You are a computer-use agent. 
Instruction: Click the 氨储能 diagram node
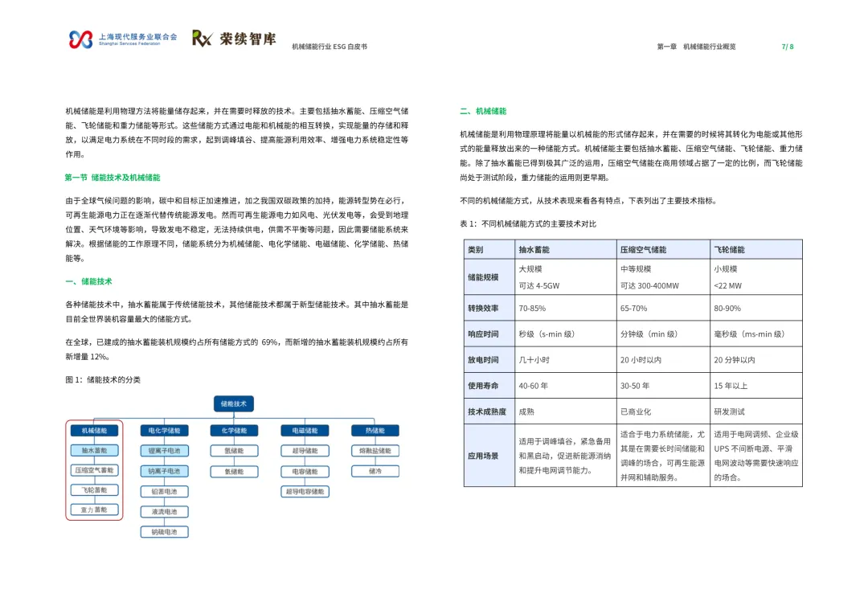pyautogui.click(x=234, y=472)
